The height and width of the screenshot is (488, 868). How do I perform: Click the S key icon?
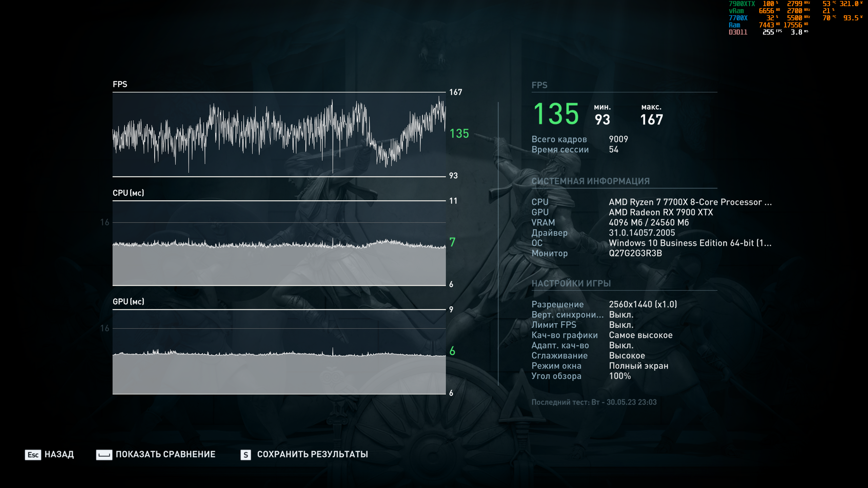pos(245,455)
